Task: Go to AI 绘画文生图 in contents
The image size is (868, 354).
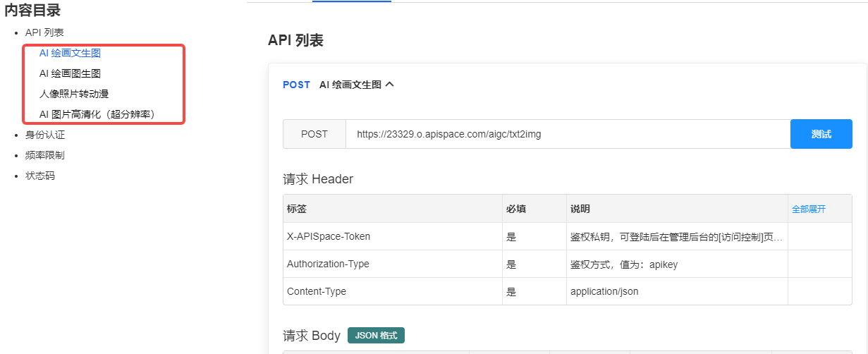Action: (70, 53)
